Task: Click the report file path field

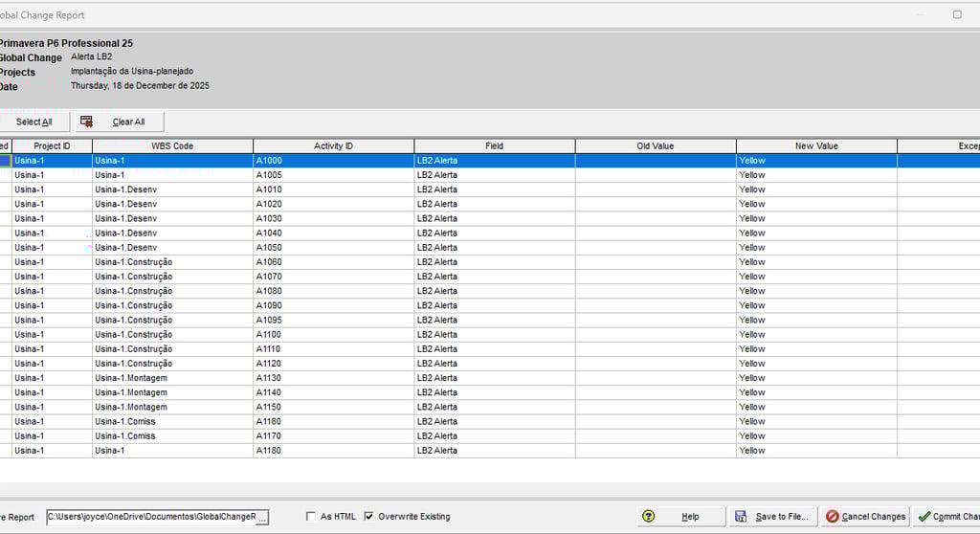Action: 151,517
